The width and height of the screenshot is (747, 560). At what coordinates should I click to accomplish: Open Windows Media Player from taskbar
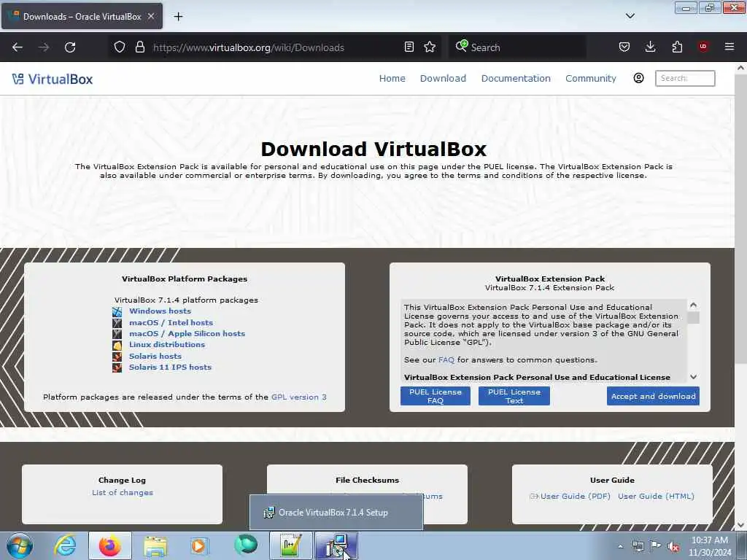tap(198, 545)
